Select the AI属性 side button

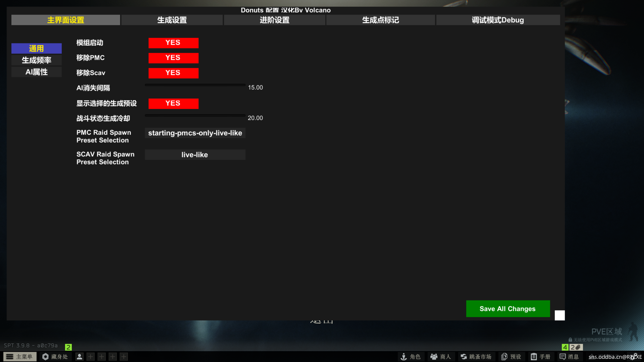(36, 72)
